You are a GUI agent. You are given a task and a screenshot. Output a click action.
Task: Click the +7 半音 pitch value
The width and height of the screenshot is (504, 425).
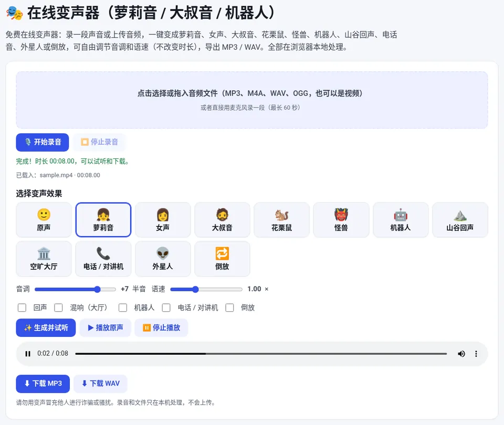133,289
